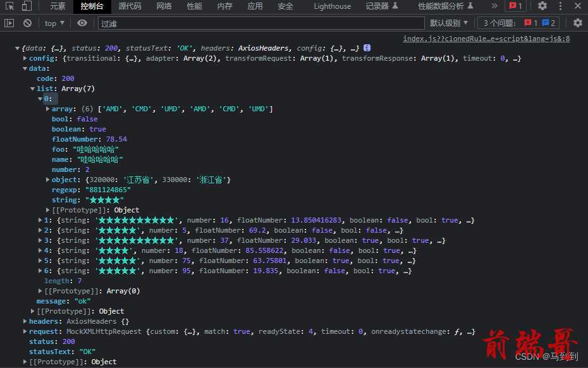588x368 pixels.
Task: Click the red error count badge in tab bar
Action: [x=516, y=6]
